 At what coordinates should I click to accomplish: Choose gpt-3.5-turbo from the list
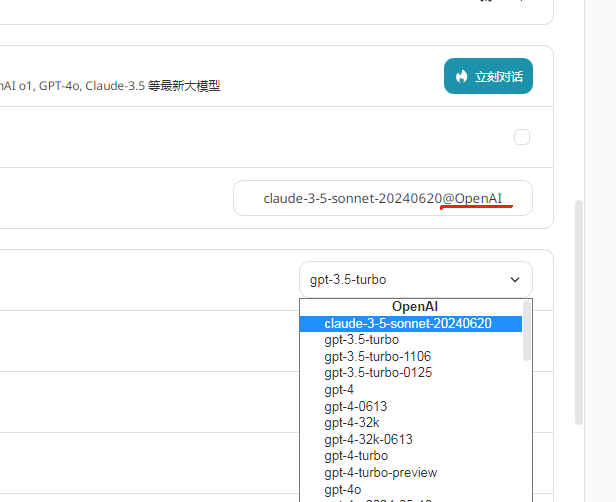point(411,340)
